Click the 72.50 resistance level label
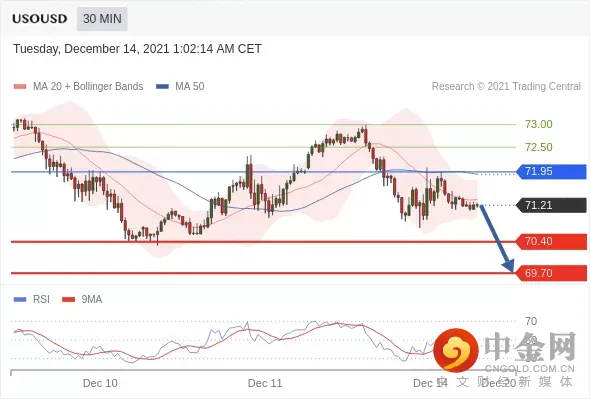Screen dimensions: 590x400 [x=539, y=147]
